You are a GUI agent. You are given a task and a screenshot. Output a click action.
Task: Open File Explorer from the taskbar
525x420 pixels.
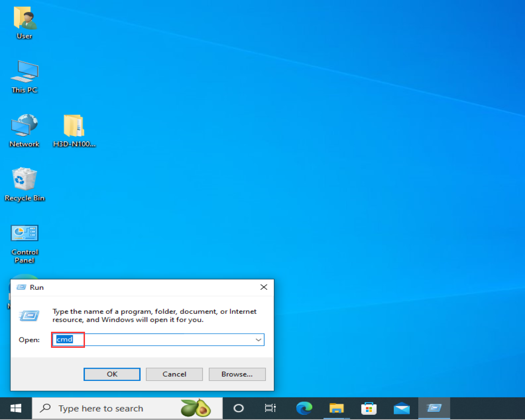pos(337,408)
